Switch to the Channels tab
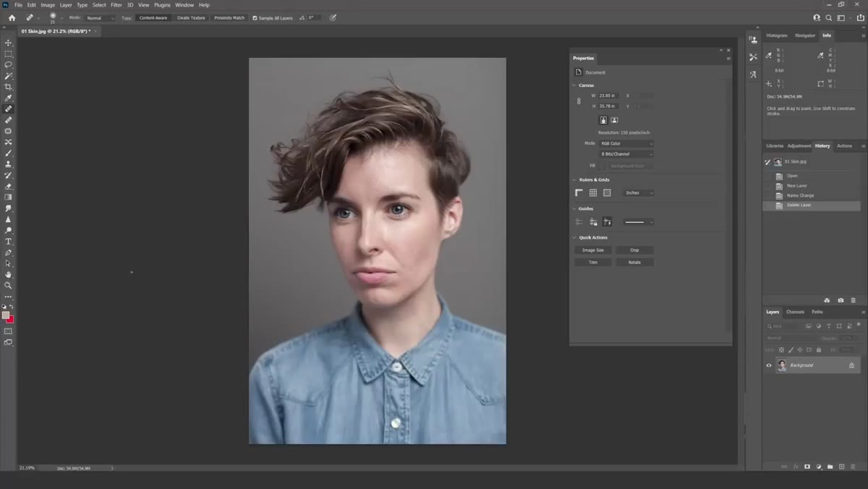This screenshot has height=489, width=868. point(795,312)
